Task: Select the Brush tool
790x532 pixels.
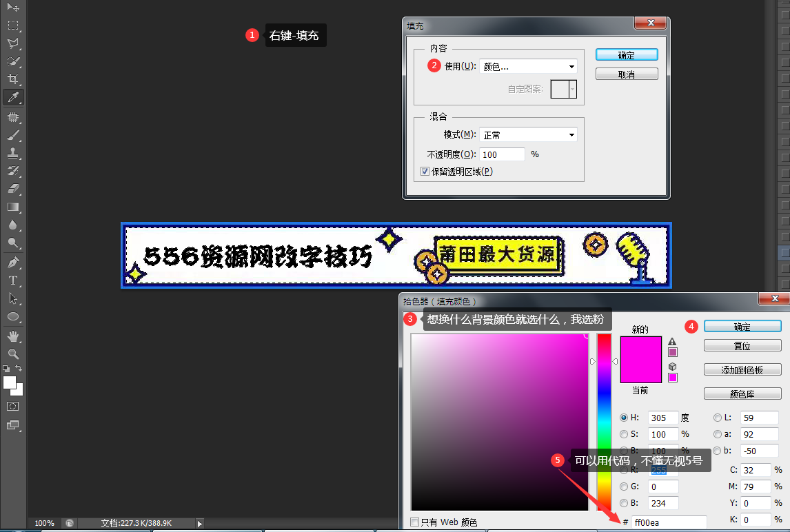Action: [13, 135]
